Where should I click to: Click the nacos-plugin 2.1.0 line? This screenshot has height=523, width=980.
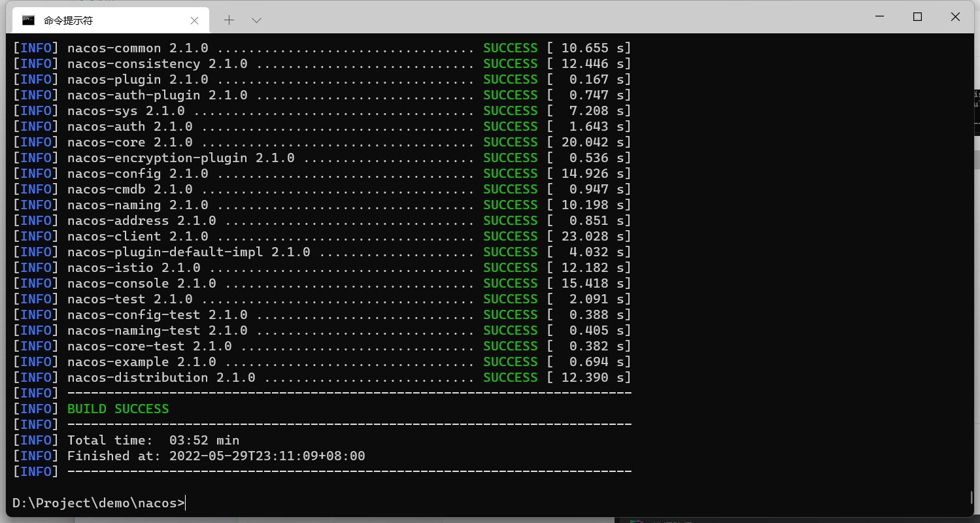322,79
